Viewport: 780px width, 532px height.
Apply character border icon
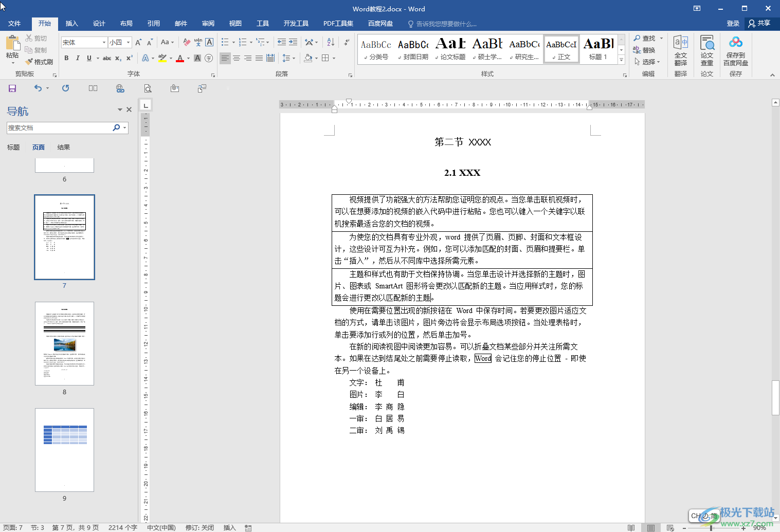pos(209,42)
